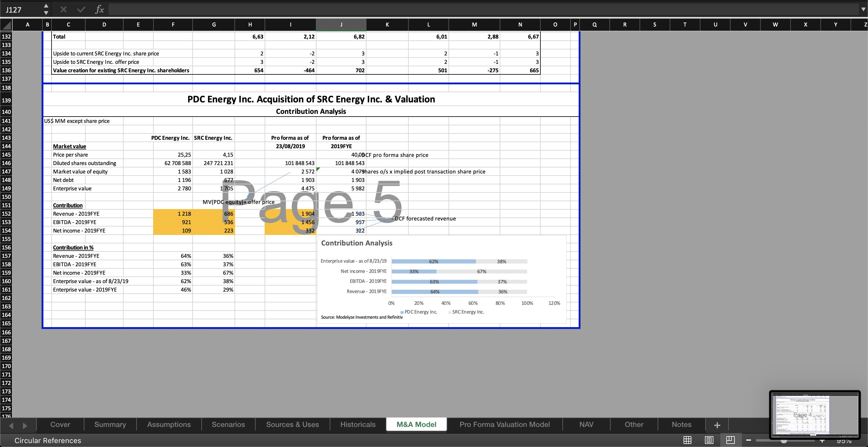Select the PDC revenue cell 1 218
The image size is (868, 447).
(173, 214)
